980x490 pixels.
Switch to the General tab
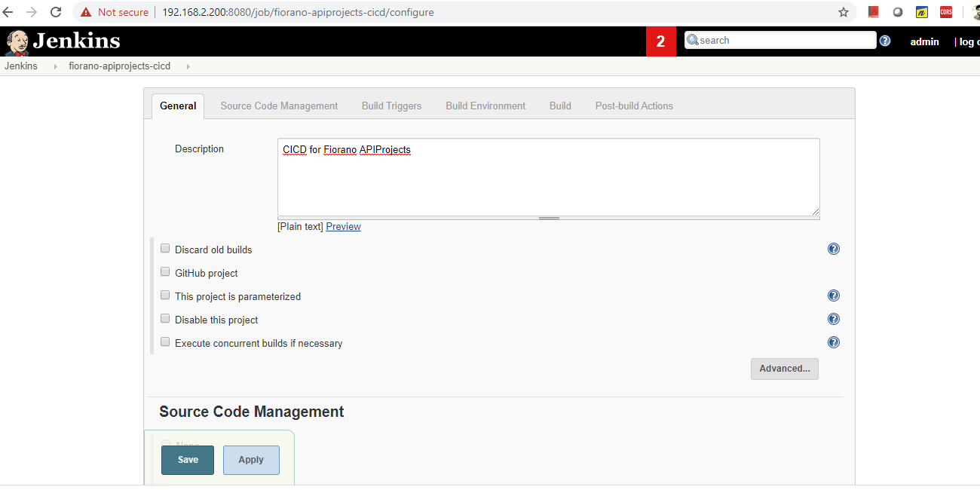(178, 106)
